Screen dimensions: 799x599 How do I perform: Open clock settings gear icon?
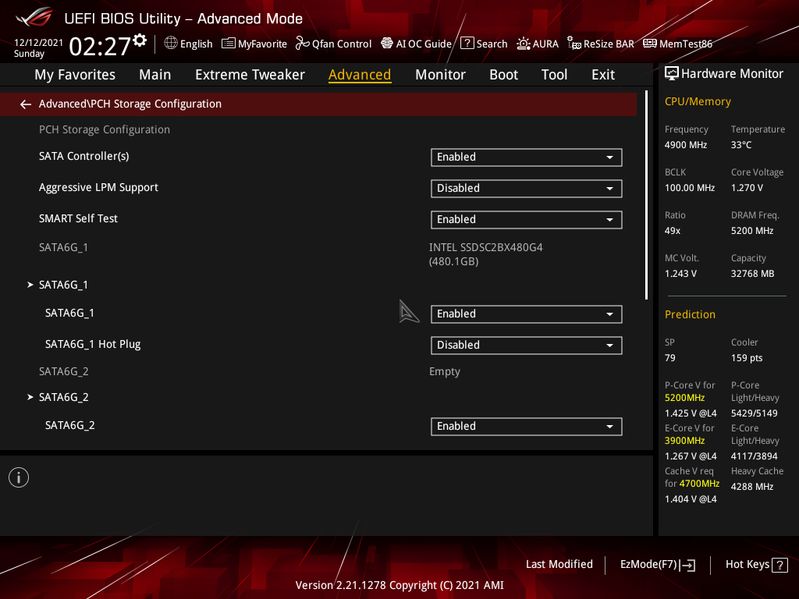coord(140,40)
